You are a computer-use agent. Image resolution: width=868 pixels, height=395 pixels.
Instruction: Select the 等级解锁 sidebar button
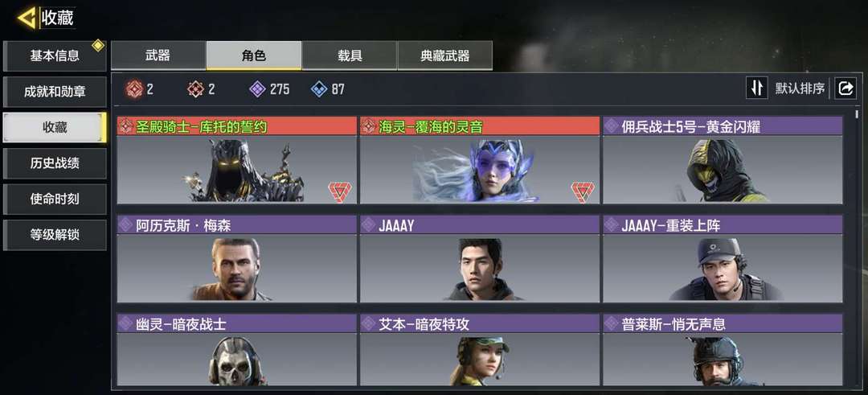tap(55, 235)
